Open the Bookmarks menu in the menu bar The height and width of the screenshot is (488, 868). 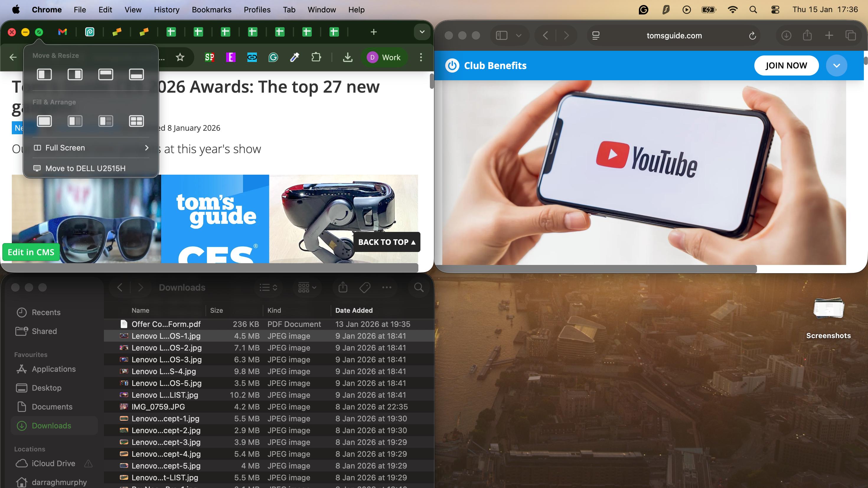coord(211,9)
